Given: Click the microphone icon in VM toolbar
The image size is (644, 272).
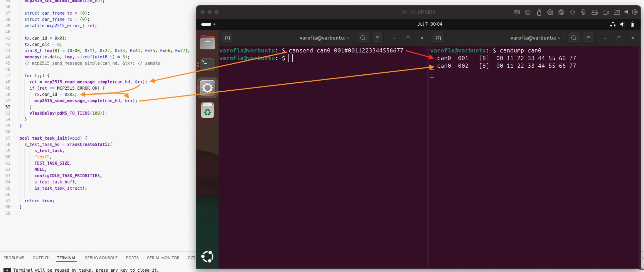Looking at the screenshot, I should point(584,12).
